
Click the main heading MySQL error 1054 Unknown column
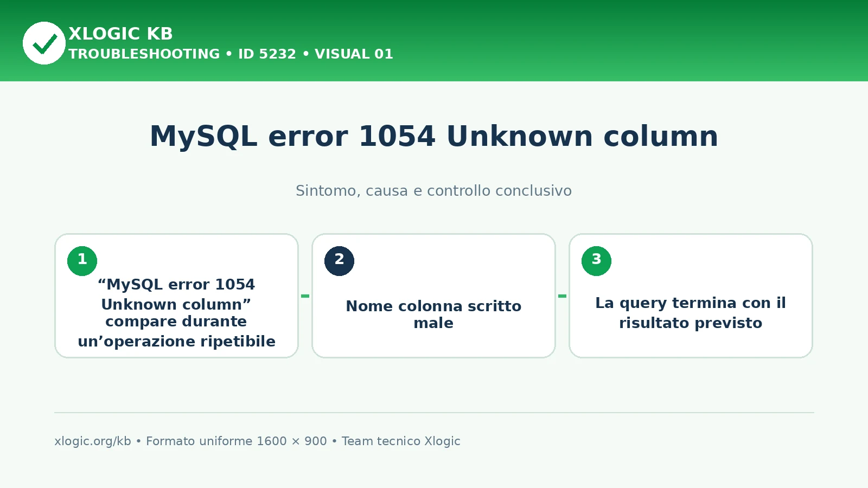click(x=434, y=136)
